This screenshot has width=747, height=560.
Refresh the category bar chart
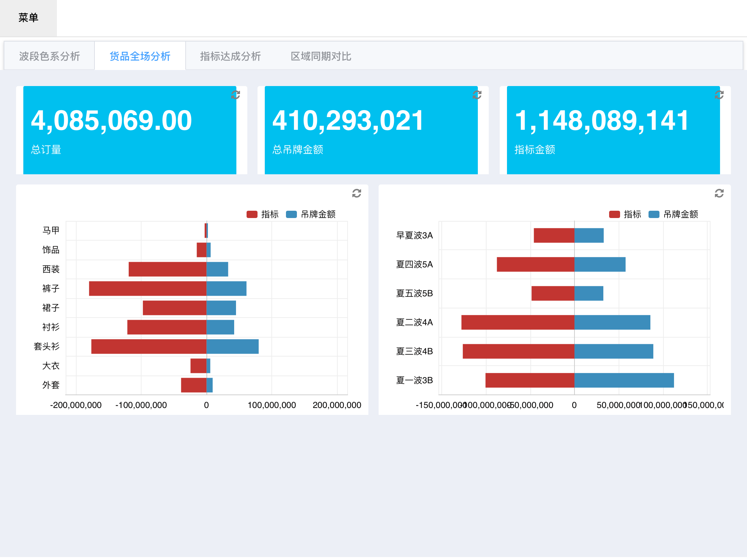pos(357,193)
